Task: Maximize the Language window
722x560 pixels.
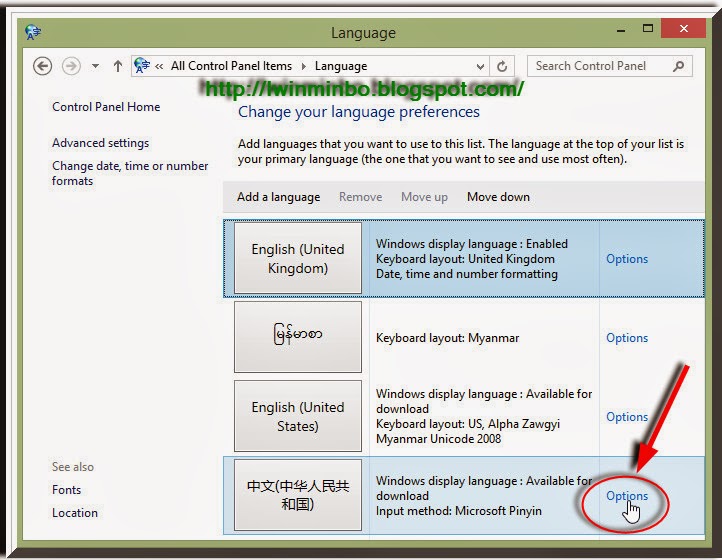Action: click(648, 29)
